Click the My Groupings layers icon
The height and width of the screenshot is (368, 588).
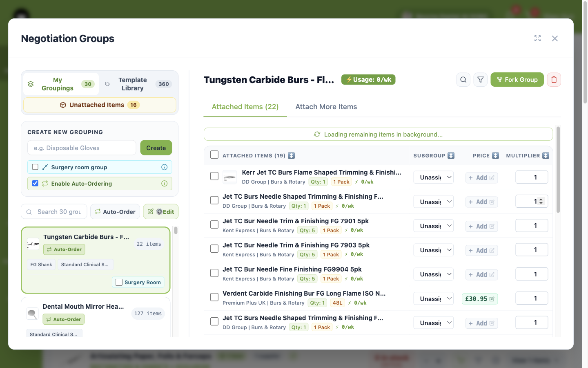pos(31,84)
